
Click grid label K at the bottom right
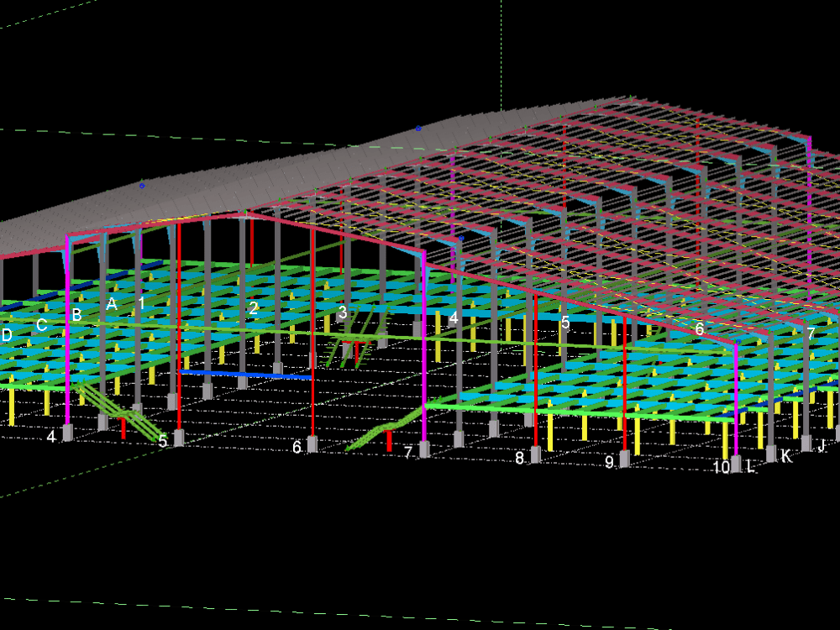785,458
